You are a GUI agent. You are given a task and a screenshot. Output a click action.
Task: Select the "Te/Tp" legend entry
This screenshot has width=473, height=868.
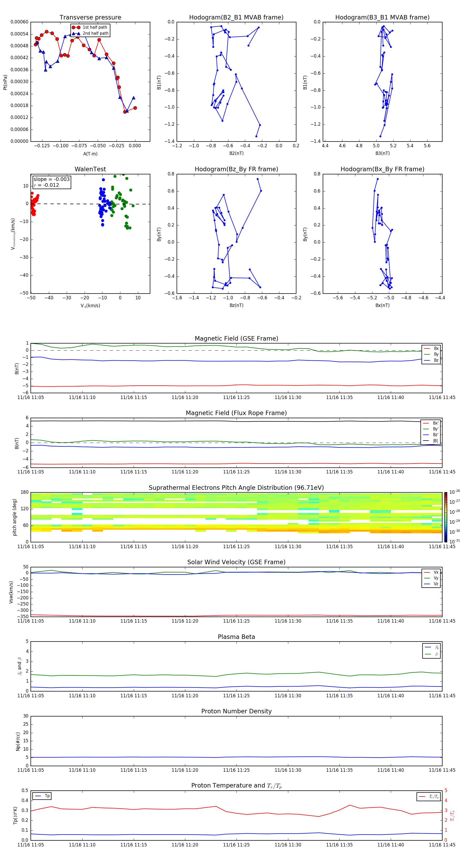[429, 796]
